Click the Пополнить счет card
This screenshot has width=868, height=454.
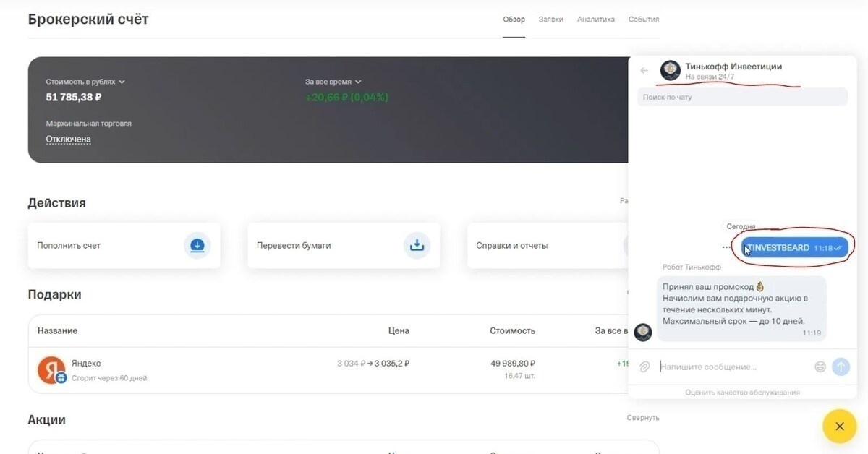point(124,246)
